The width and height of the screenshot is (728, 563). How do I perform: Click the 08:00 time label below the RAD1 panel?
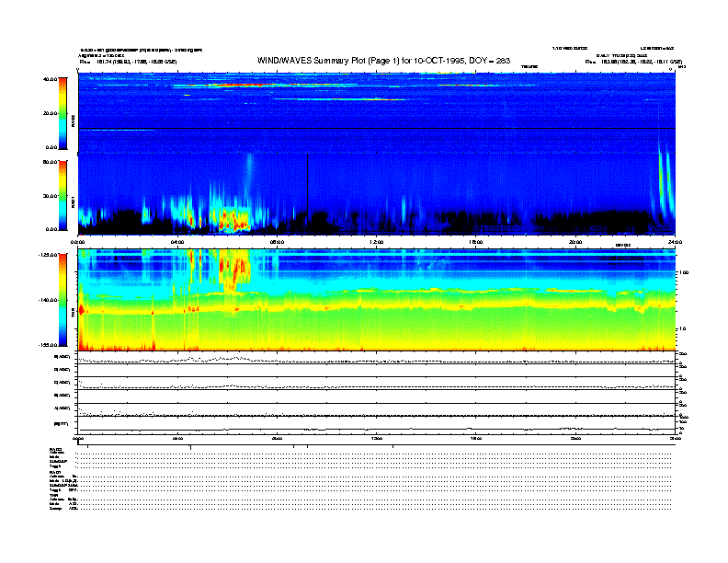coord(277,242)
